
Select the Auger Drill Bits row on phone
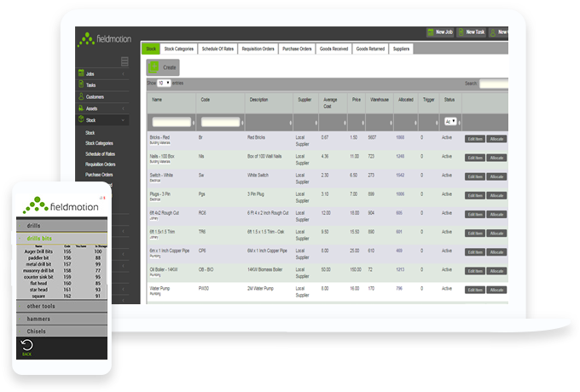click(x=61, y=251)
